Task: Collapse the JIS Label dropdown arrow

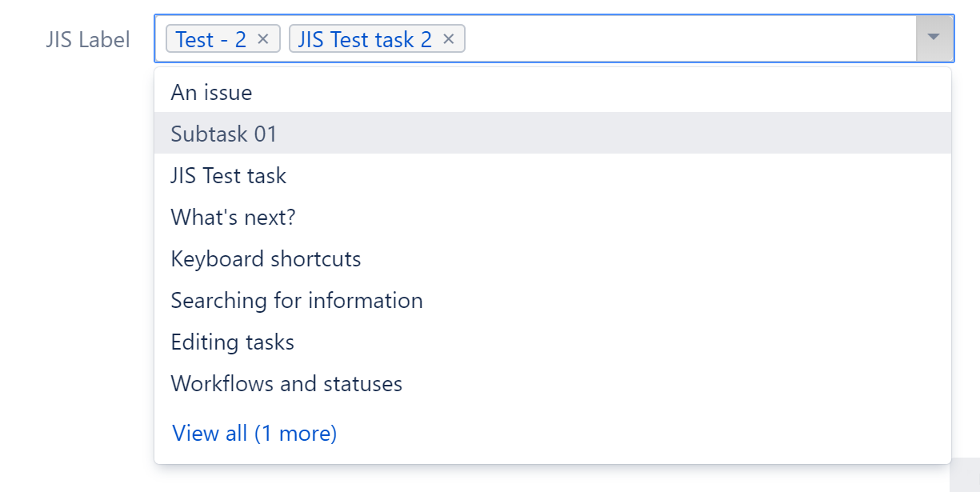Action: 934,38
